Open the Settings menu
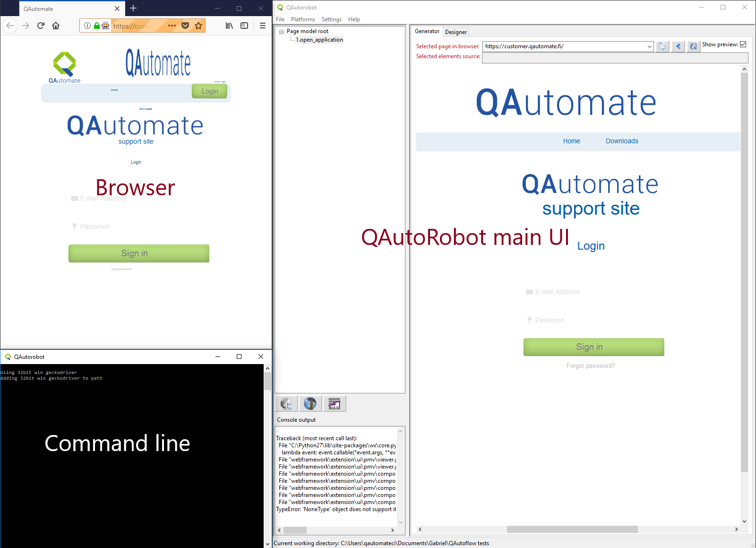 click(x=332, y=19)
